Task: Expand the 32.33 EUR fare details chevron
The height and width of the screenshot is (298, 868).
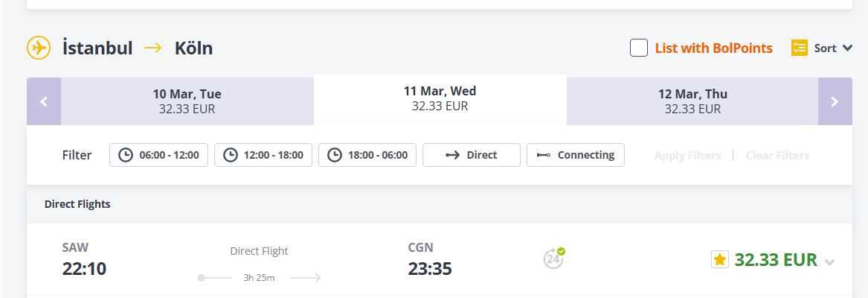Action: (x=830, y=261)
